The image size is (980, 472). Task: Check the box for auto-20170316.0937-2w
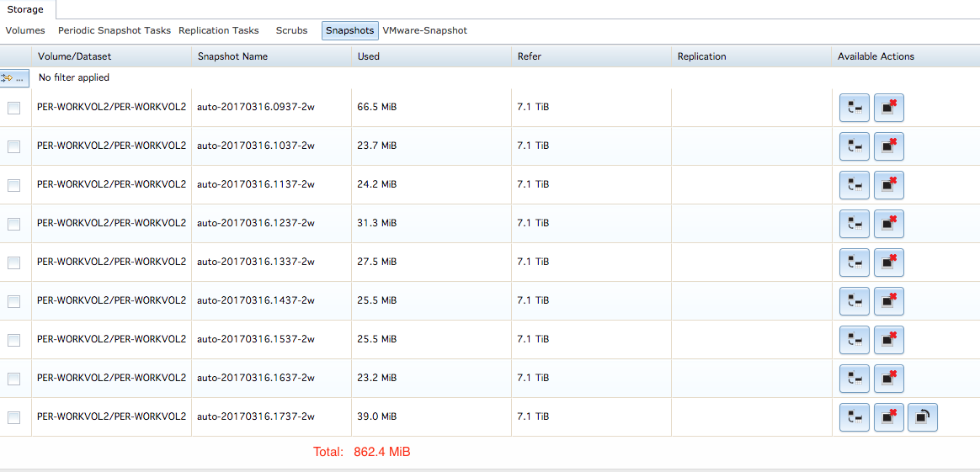(13, 108)
